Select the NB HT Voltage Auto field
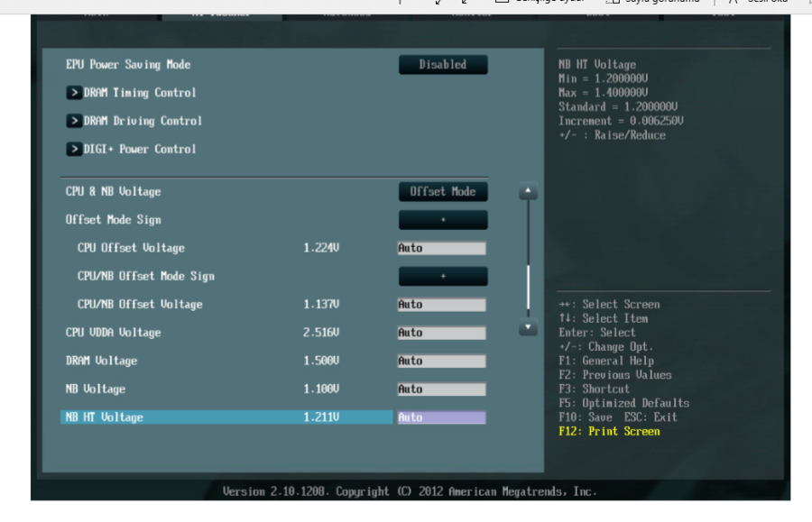812x522 pixels. tap(442, 417)
